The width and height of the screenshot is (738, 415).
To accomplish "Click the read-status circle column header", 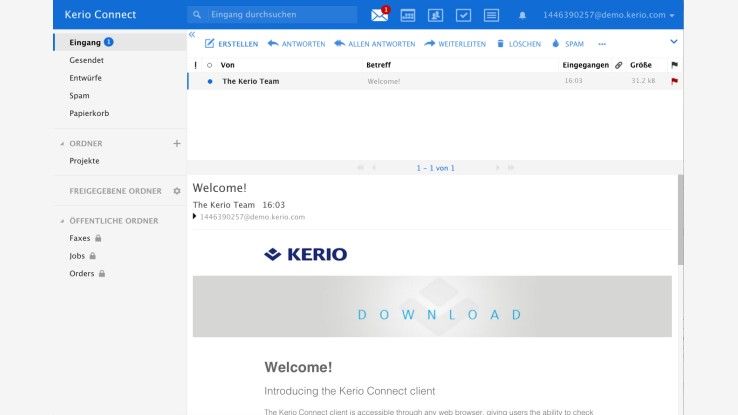I will (x=210, y=65).
